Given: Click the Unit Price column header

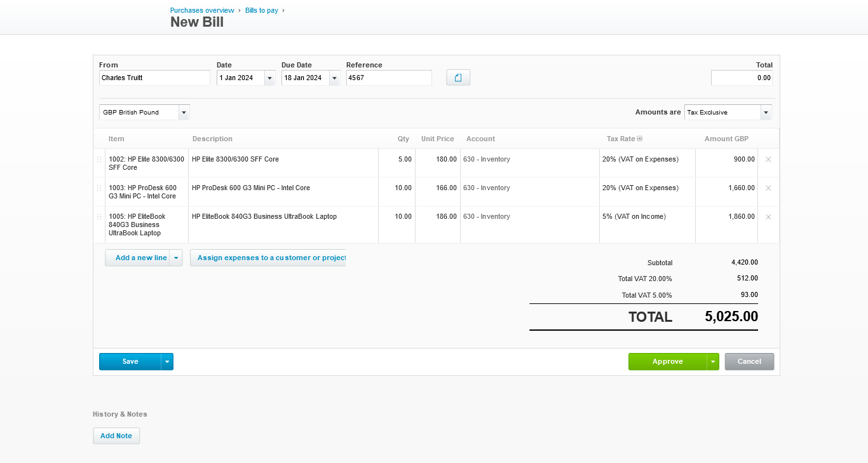Looking at the screenshot, I should pos(438,139).
